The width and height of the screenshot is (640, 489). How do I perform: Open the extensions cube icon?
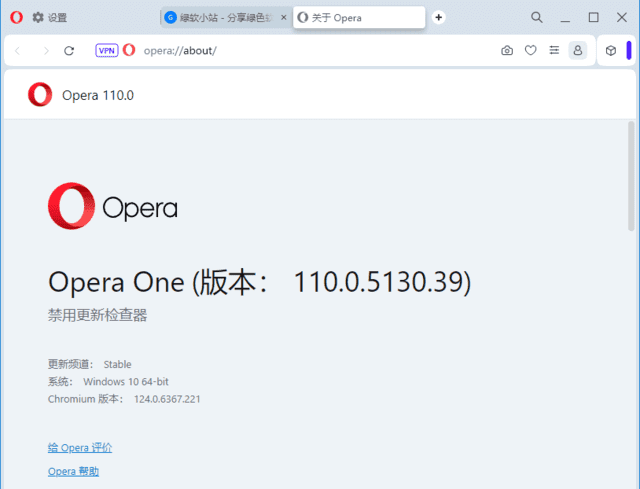click(x=611, y=50)
